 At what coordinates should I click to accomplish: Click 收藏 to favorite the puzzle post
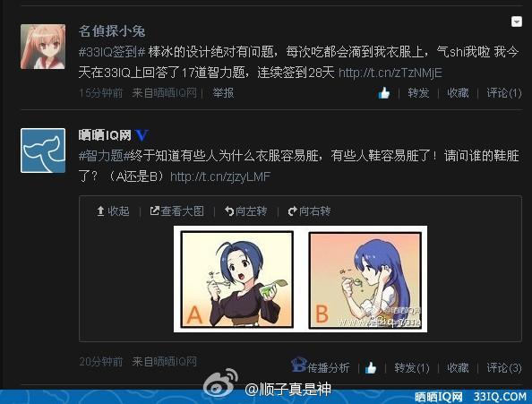458,367
